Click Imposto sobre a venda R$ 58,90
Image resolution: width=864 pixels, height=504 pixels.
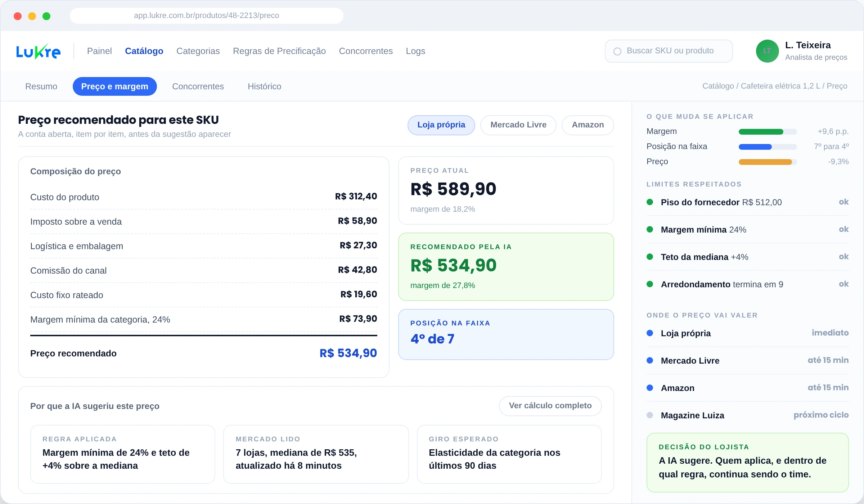[x=357, y=221]
